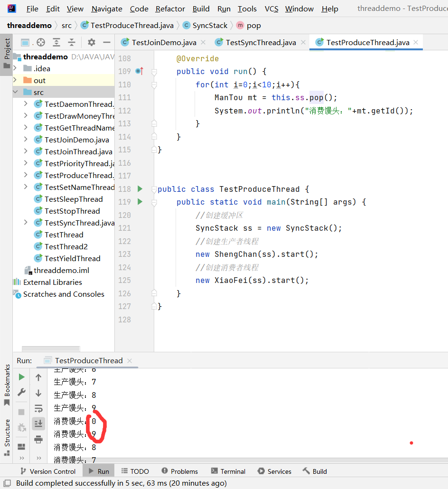The image size is (448, 489).
Task: Expand the .idea folder
Action: [15, 68]
